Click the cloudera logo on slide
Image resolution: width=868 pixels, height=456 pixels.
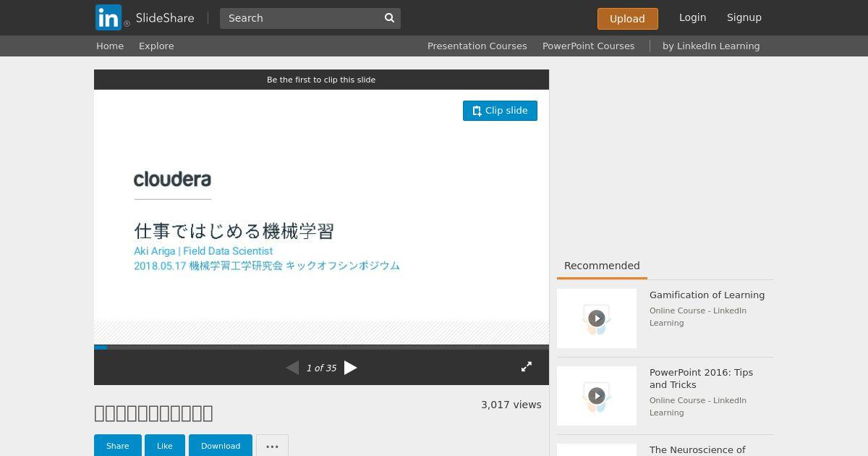172,180
